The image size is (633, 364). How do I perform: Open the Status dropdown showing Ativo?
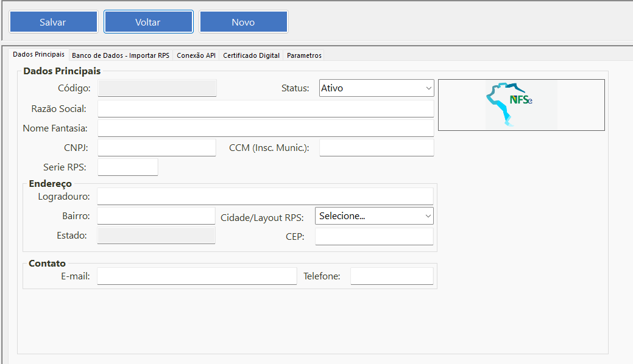pyautogui.click(x=377, y=88)
